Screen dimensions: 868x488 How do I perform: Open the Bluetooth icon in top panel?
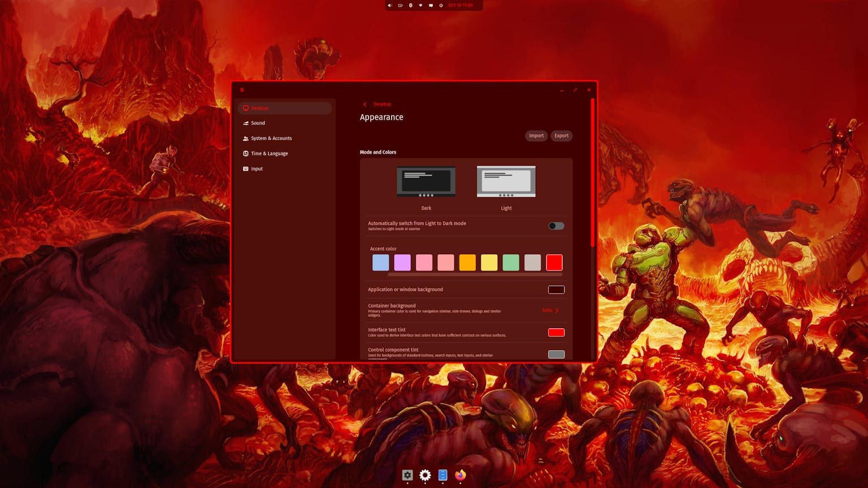(410, 5)
